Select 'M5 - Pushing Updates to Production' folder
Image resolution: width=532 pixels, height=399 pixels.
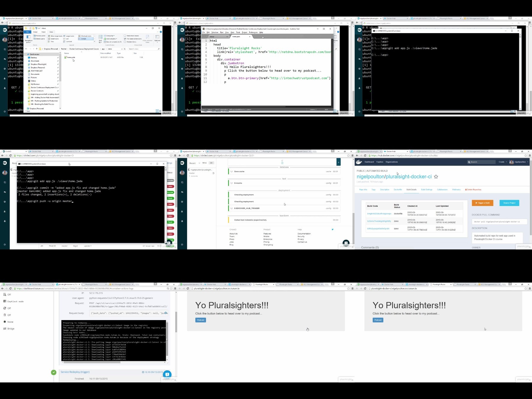(x=44, y=101)
